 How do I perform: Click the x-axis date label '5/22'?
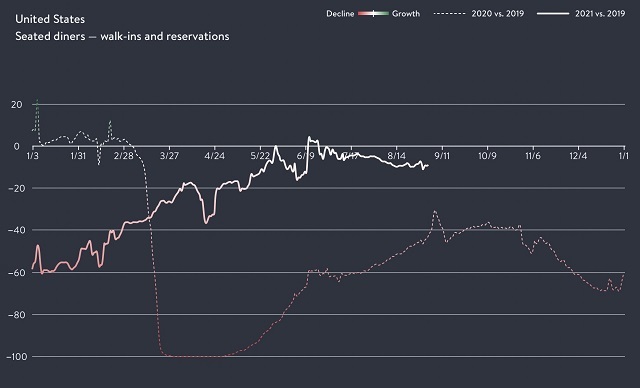[260, 156]
